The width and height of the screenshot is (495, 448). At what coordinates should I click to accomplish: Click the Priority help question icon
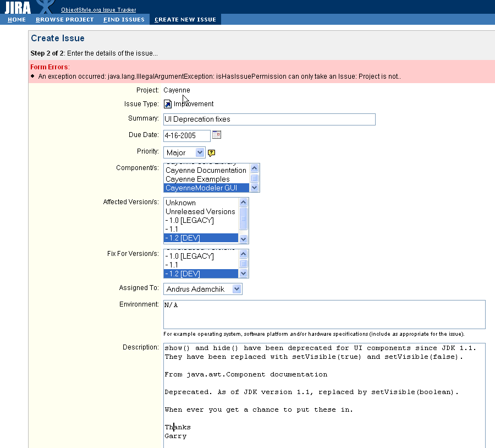[212, 153]
